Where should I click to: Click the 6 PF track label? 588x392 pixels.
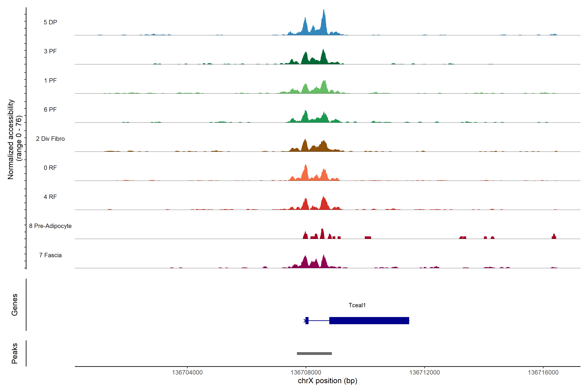pos(50,109)
